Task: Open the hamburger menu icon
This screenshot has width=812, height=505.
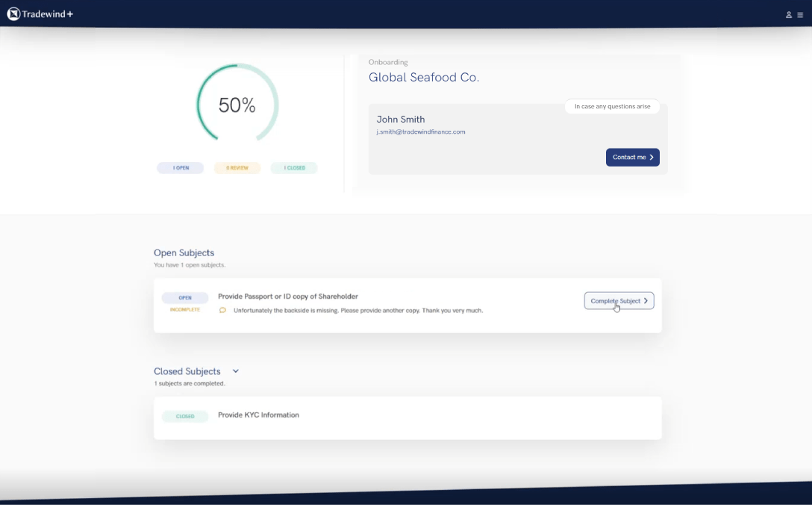Action: click(800, 15)
